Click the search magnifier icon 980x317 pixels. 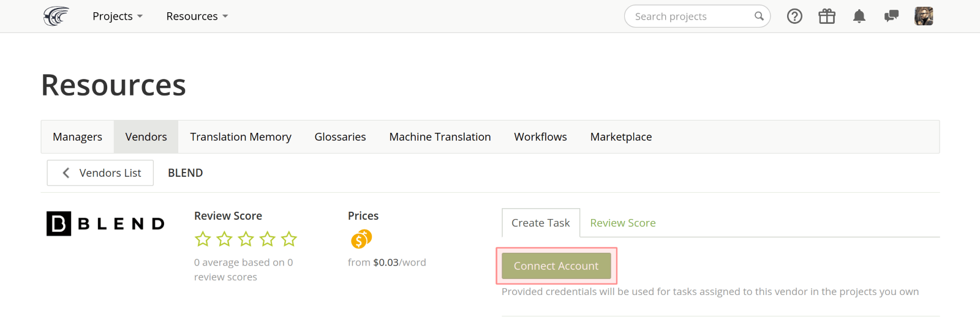(x=759, y=17)
